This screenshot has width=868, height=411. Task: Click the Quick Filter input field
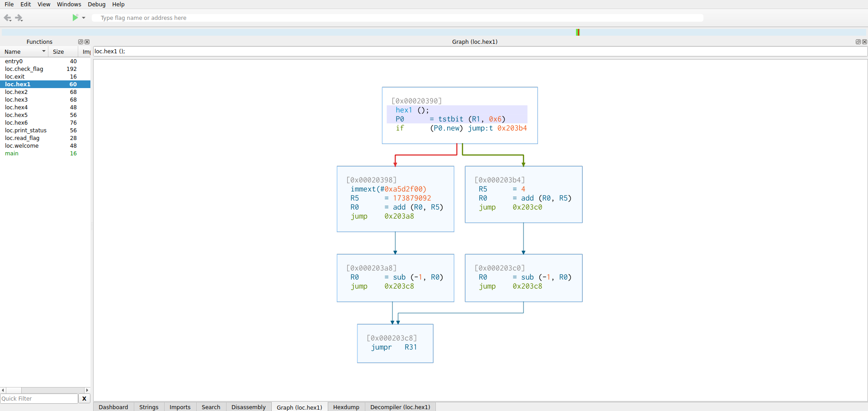click(39, 398)
